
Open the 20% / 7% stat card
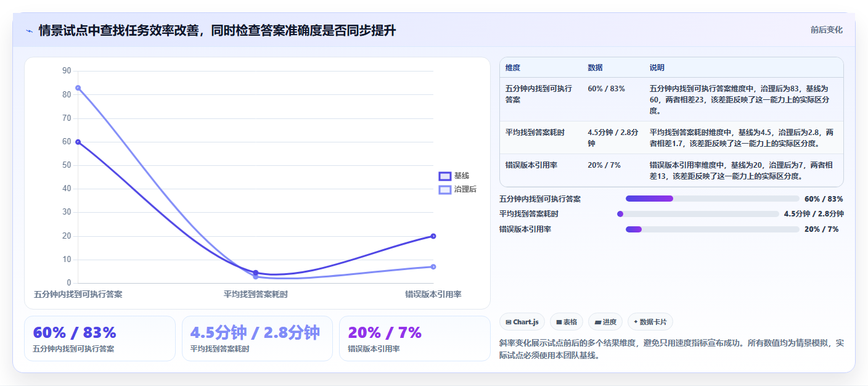pos(415,339)
